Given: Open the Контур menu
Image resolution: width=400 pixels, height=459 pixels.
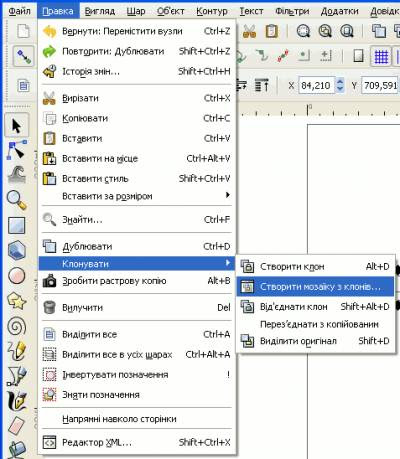Looking at the screenshot, I should [x=212, y=11].
